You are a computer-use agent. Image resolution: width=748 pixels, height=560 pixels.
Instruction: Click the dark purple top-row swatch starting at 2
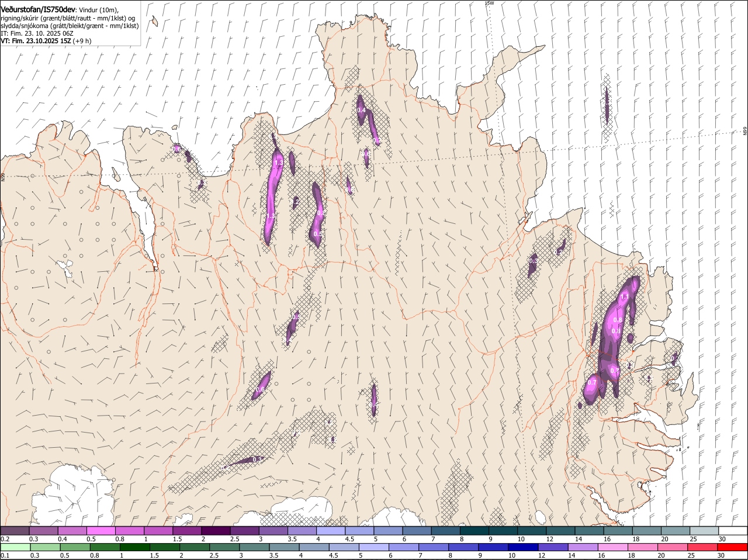tap(216, 530)
